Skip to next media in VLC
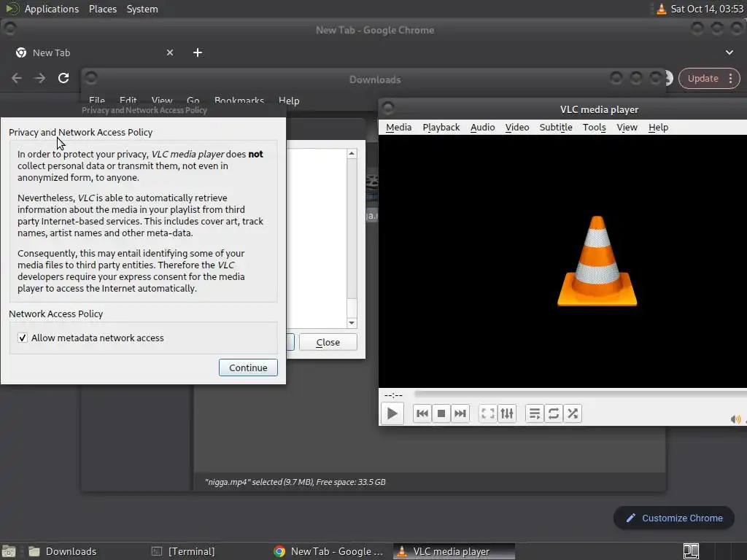This screenshot has height=560, width=747. tap(460, 413)
